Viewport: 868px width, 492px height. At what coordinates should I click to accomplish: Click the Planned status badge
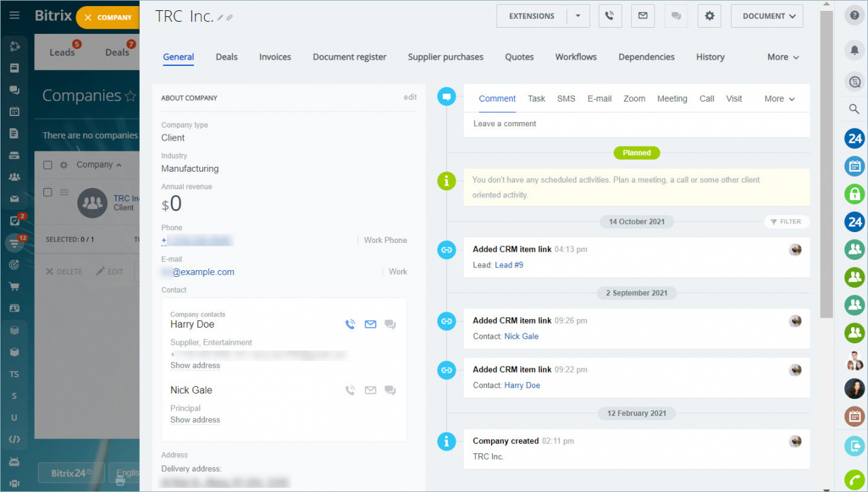tap(637, 153)
